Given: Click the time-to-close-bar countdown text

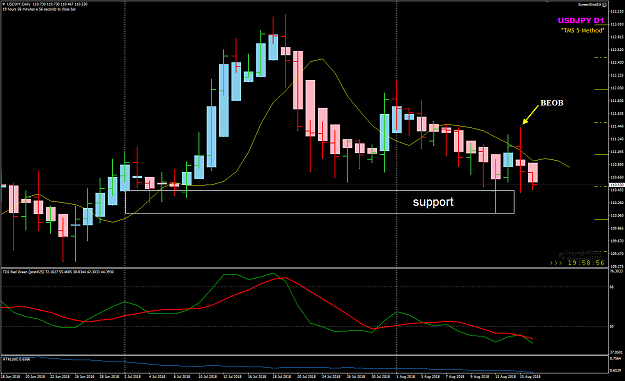Looking at the screenshot, I should [x=39, y=9].
